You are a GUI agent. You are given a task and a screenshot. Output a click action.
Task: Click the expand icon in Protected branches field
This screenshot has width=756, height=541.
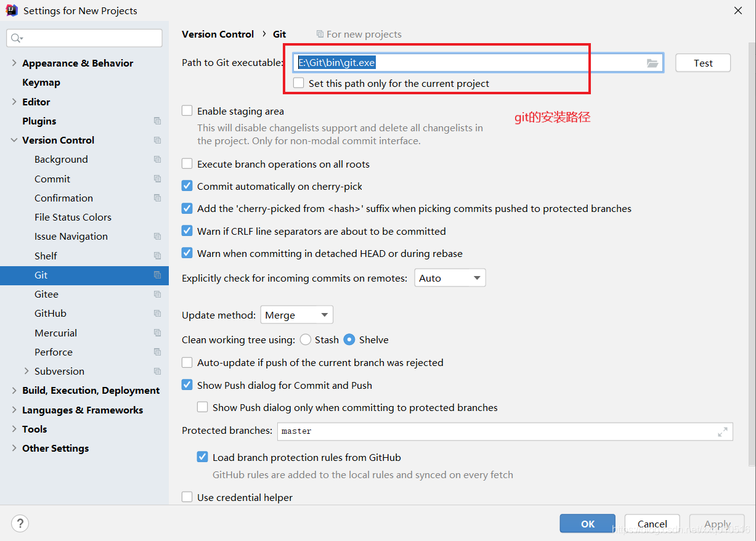[723, 432]
